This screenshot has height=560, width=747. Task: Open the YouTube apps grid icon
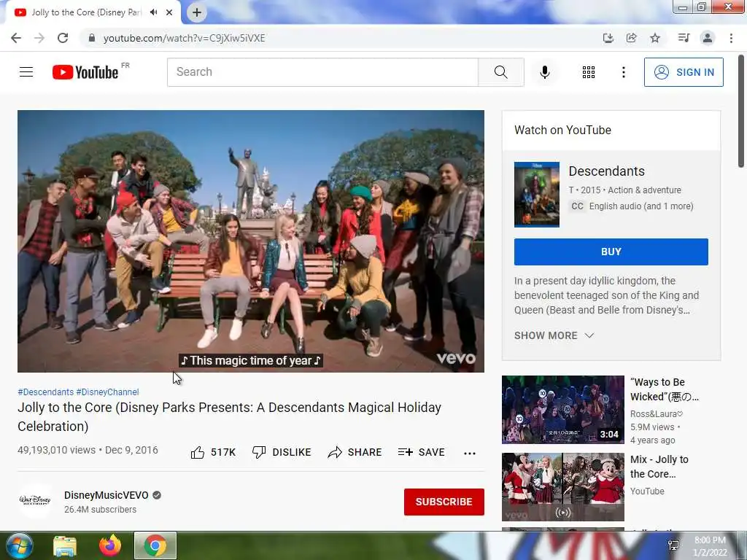point(589,72)
